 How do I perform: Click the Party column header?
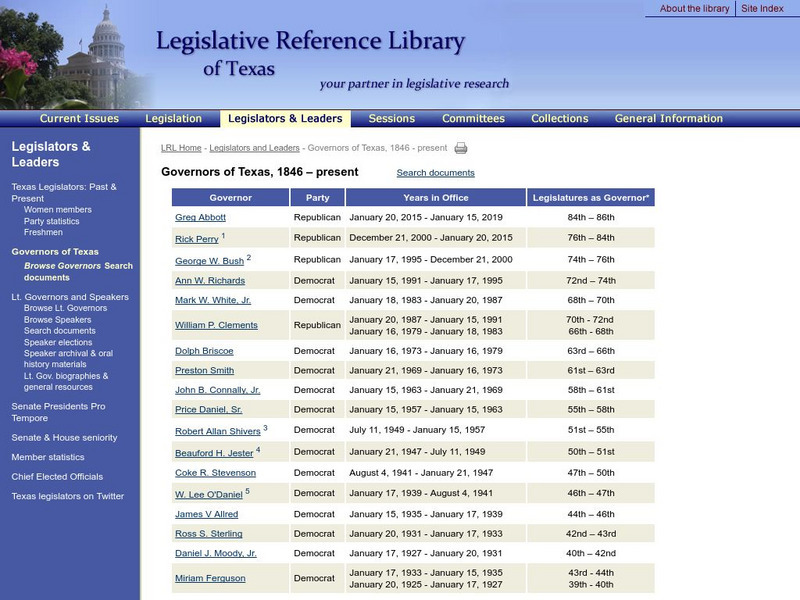pos(317,197)
